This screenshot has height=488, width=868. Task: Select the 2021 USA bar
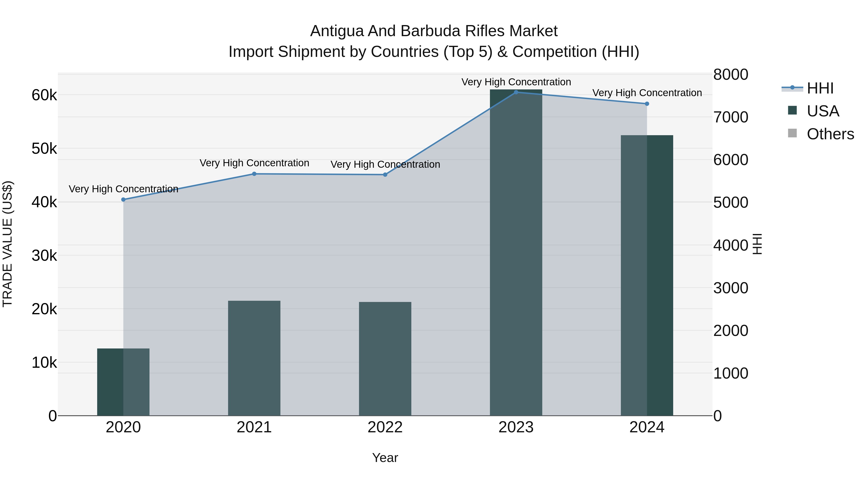coord(254,358)
